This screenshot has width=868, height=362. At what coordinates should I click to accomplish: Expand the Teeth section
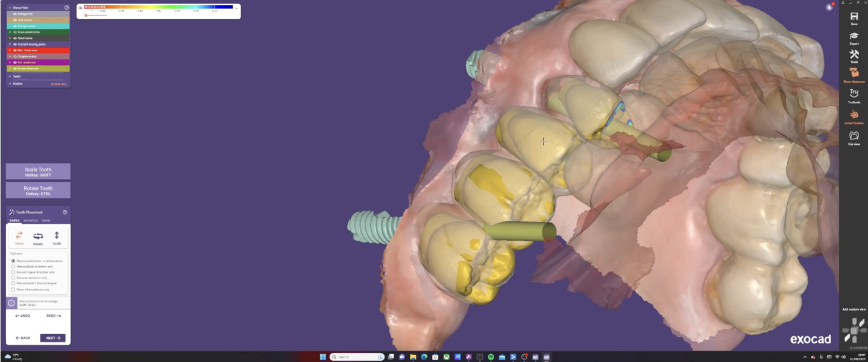click(x=10, y=77)
